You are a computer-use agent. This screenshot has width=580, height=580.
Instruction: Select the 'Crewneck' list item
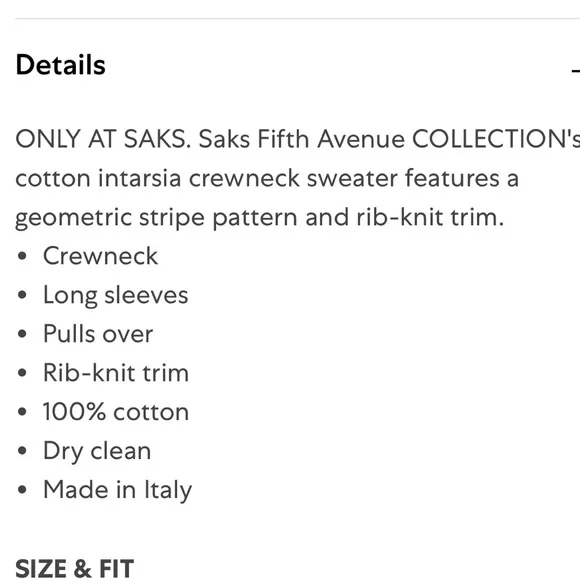click(x=101, y=256)
